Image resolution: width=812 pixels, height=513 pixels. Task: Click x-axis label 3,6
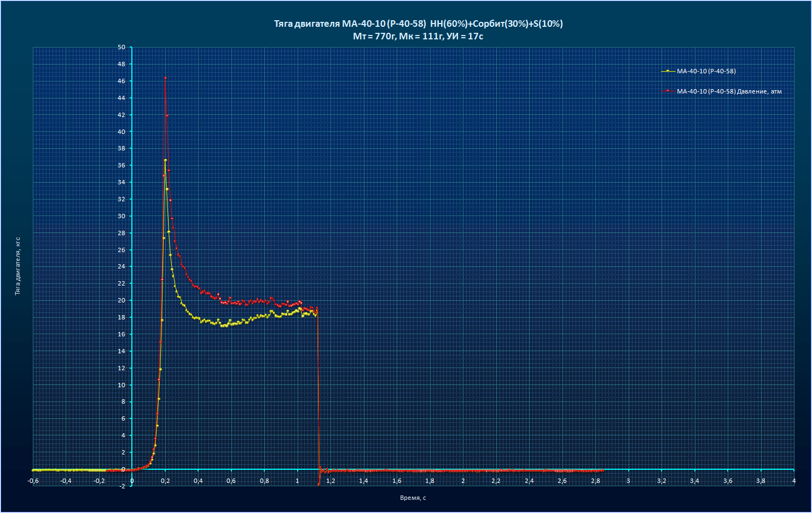pyautogui.click(x=728, y=481)
